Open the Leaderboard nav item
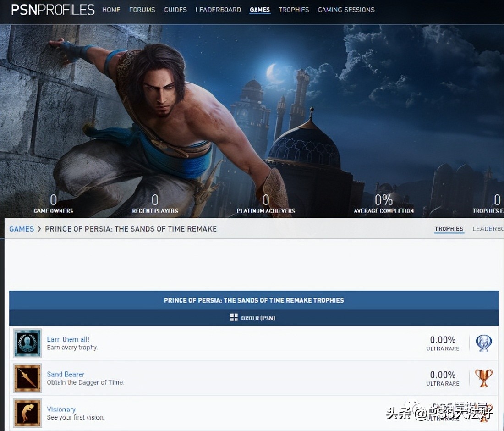Screen dimensions: 504x431 (218, 10)
